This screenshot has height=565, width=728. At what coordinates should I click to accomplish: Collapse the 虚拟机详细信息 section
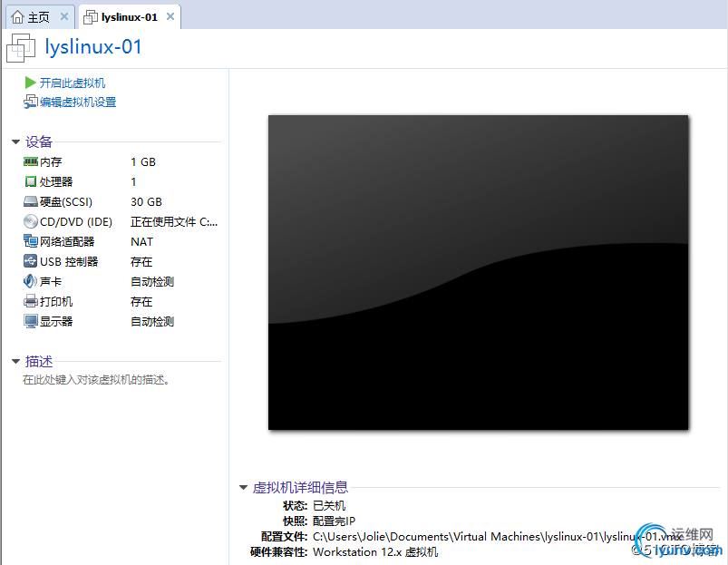click(243, 488)
